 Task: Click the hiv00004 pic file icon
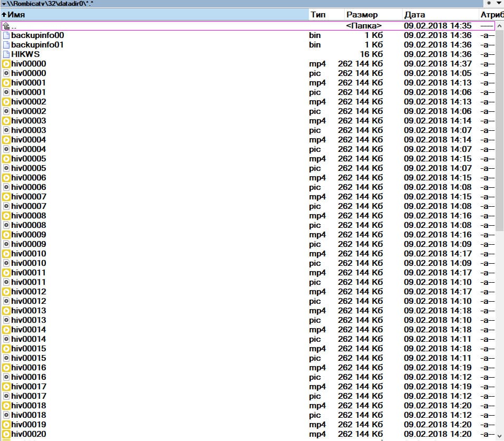coord(6,149)
